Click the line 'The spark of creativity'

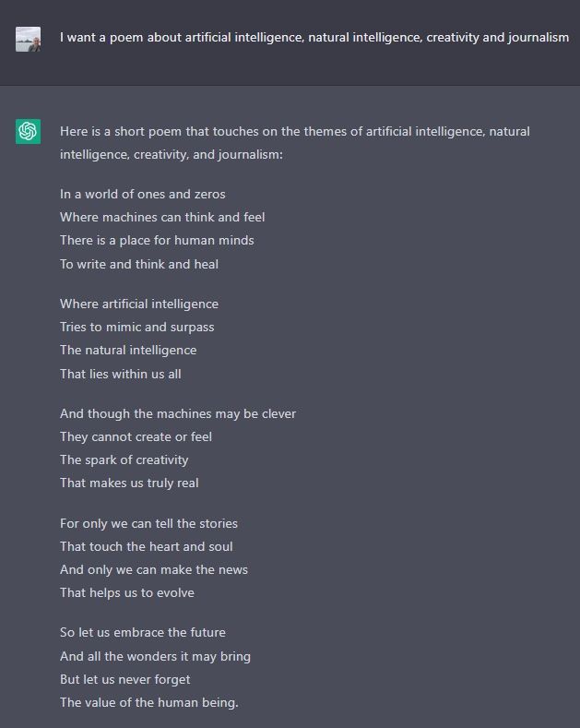[x=124, y=460]
